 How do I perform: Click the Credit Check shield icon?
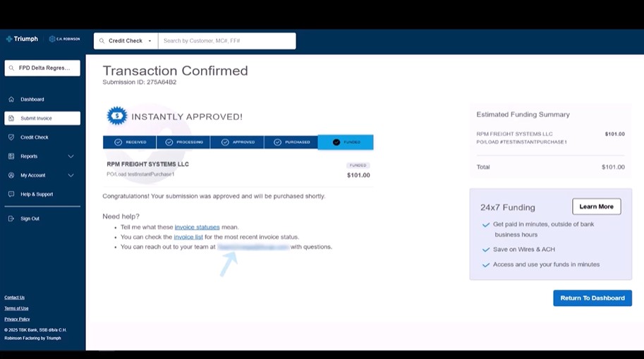11,138
